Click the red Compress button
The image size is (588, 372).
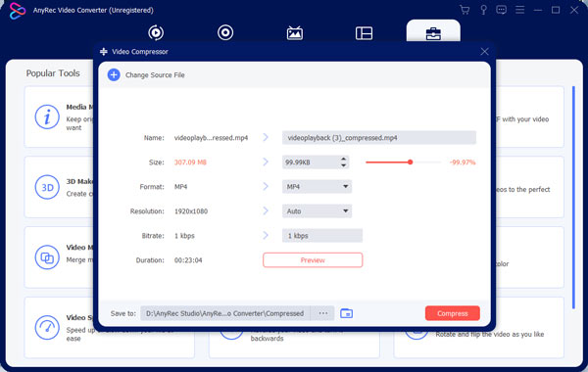[x=452, y=313]
